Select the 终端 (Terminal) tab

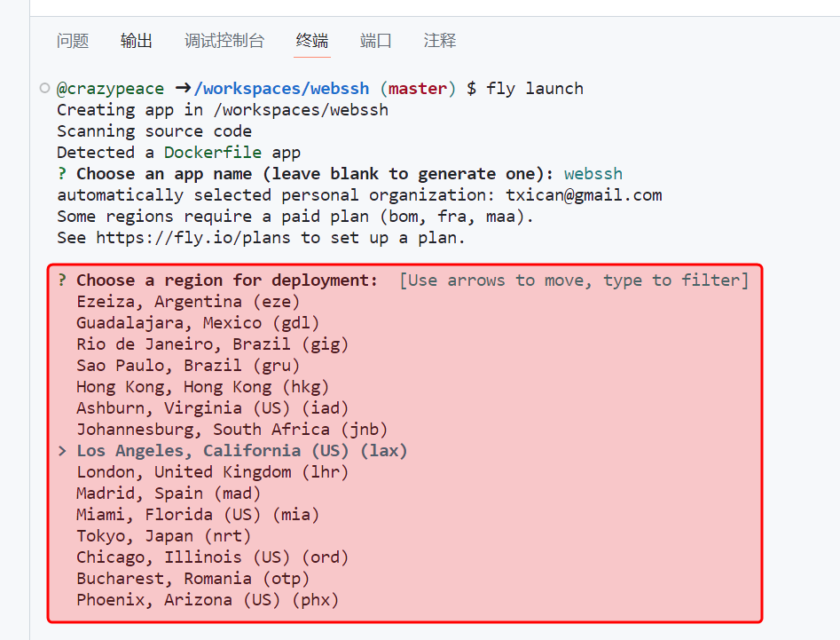point(312,41)
